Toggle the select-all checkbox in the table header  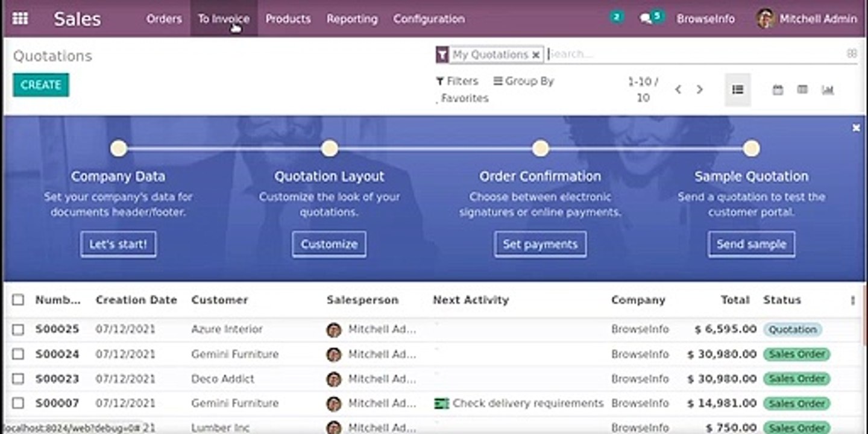[x=18, y=300]
